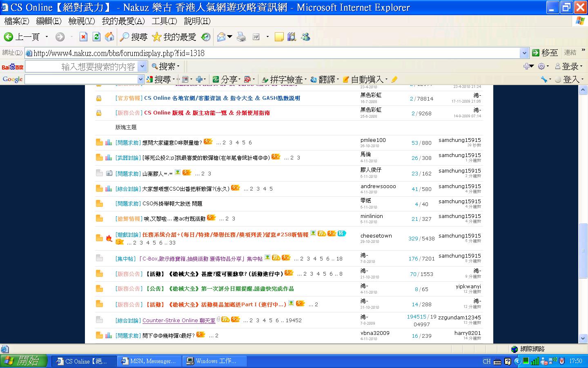Open the 工具(T) menu
Viewport: 588px width, 368px height.
(164, 21)
